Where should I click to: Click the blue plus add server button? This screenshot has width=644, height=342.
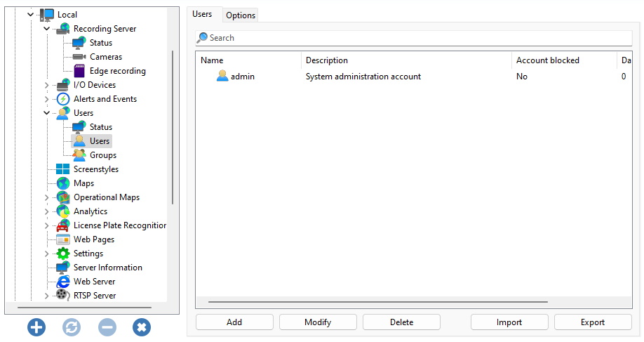click(x=36, y=328)
